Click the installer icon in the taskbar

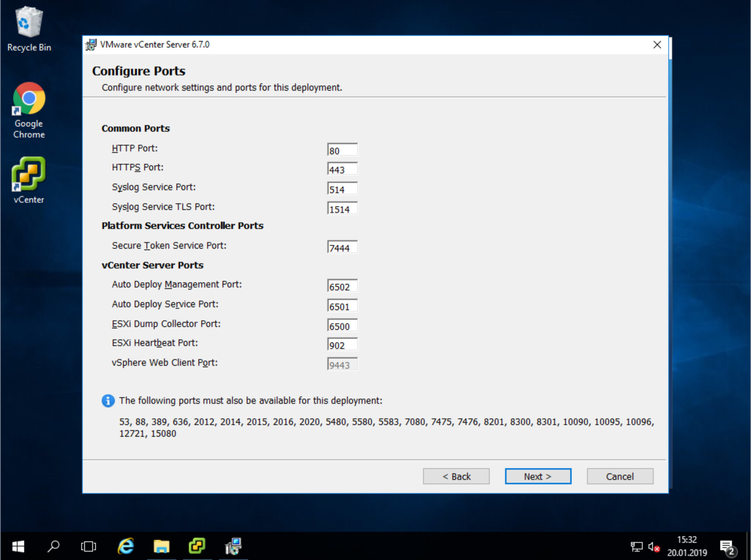coord(233,546)
